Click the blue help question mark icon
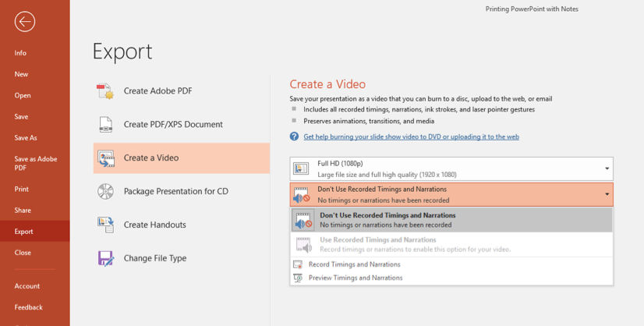This screenshot has width=644, height=326. click(294, 136)
